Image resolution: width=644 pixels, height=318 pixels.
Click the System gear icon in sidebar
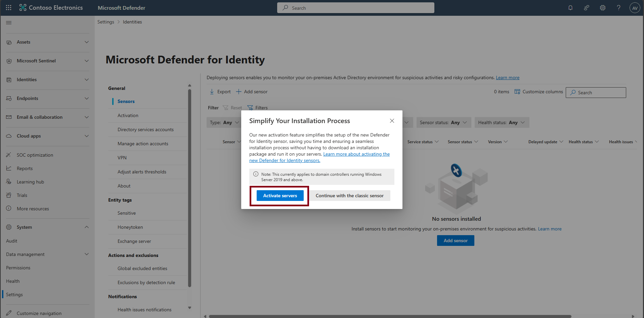coord(9,227)
